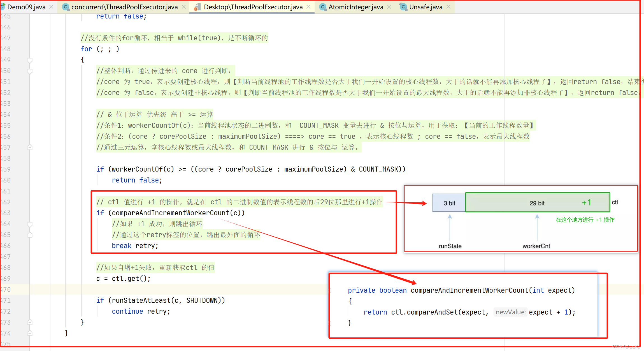Screen dimensions: 644x351
Task: Click the comment '//如果自增+1失败，重新获取ctl 的值'
Action: point(155,268)
